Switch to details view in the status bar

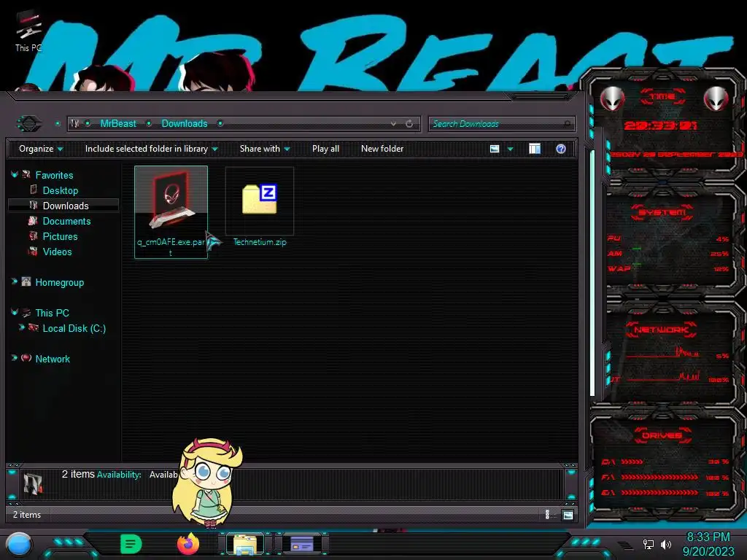[547, 515]
